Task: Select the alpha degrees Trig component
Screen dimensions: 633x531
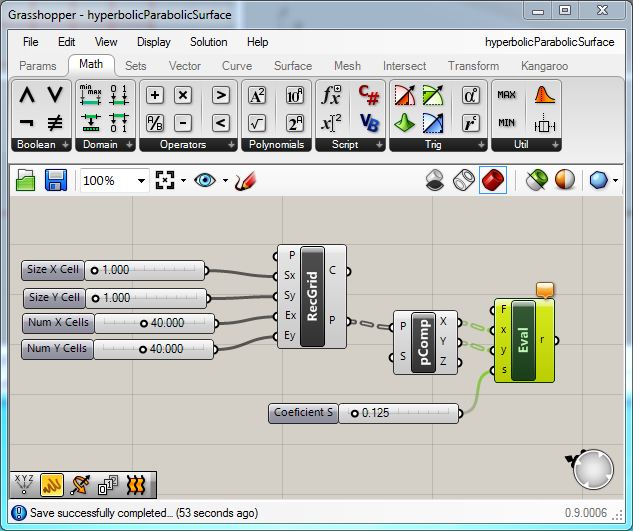Action: [471, 96]
